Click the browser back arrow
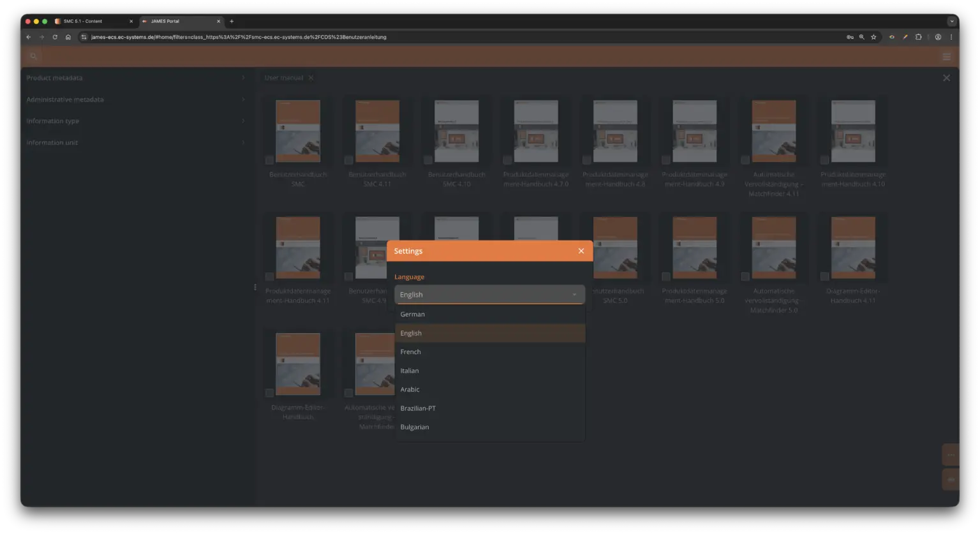This screenshot has height=534, width=980. pyautogui.click(x=29, y=37)
